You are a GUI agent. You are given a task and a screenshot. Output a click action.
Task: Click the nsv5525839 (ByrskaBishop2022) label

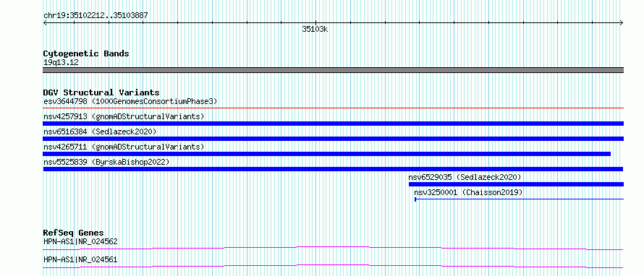click(x=106, y=162)
